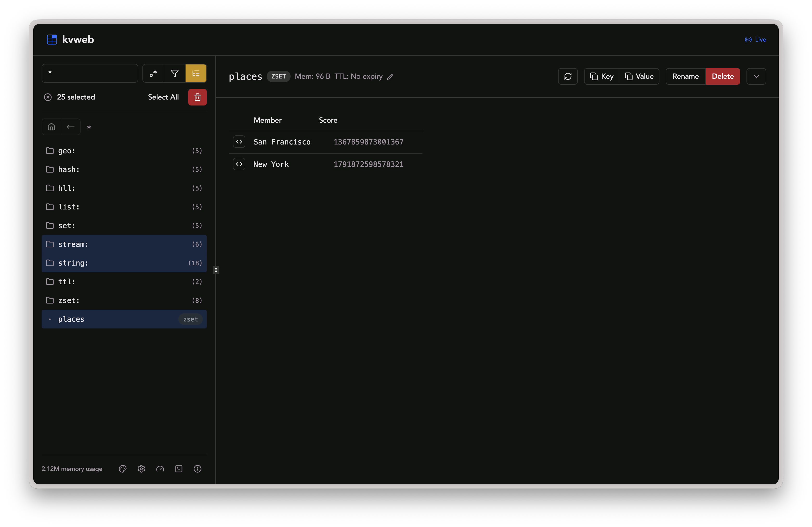This screenshot has height=527, width=812.
Task: Open the actions dropdown beside Delete
Action: 756,76
